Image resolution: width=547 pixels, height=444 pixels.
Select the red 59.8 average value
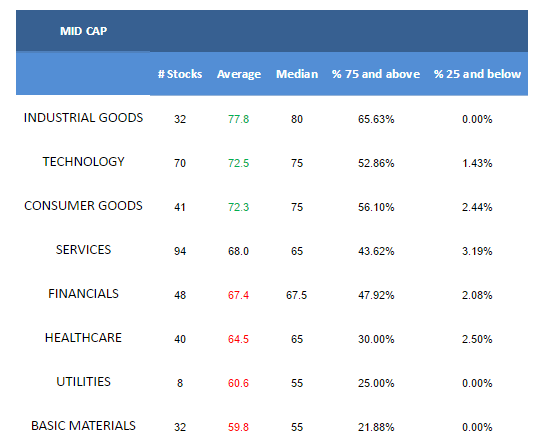pyautogui.click(x=238, y=427)
